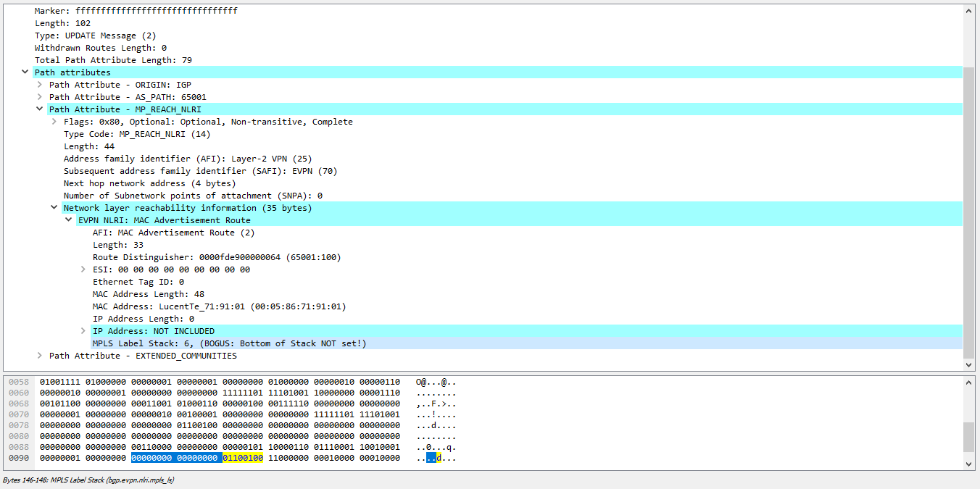Collapse the MP_REACH_NLRI path attribute

coord(40,109)
